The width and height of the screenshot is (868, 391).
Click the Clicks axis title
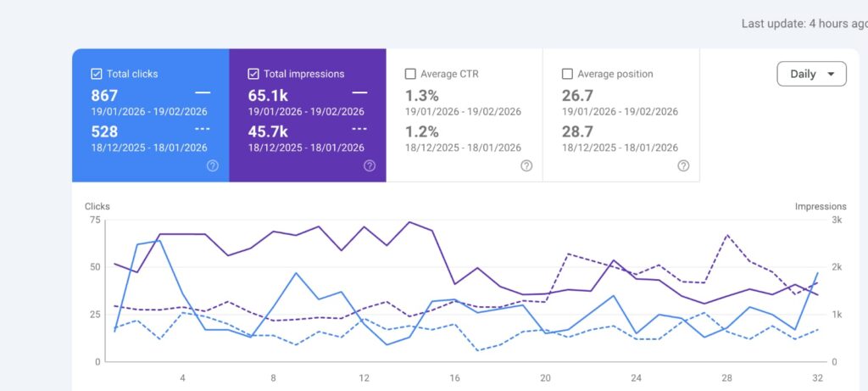[97, 207]
